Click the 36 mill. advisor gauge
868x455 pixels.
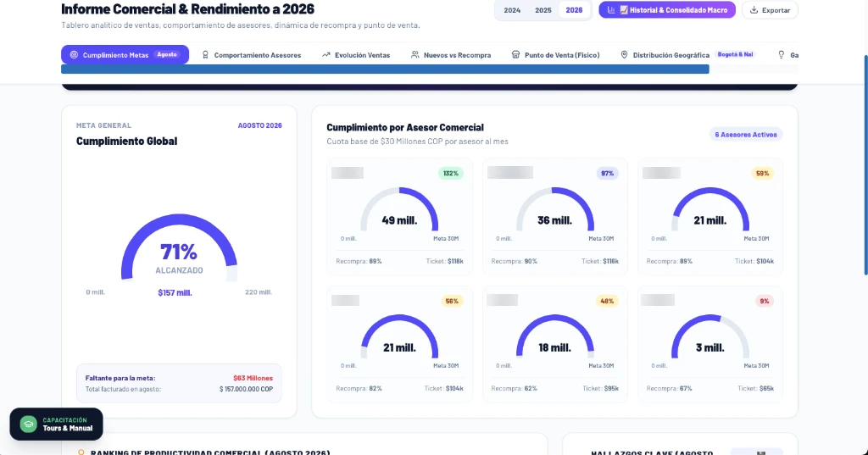[x=554, y=210]
